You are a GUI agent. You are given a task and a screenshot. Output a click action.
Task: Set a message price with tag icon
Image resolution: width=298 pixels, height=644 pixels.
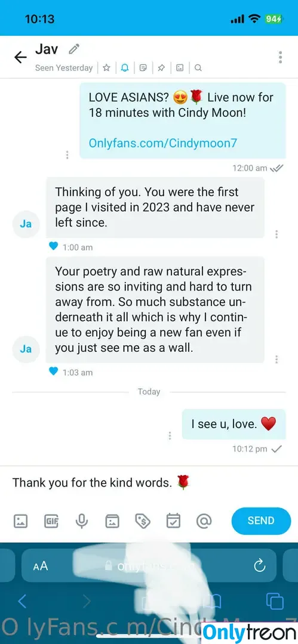coord(143,521)
